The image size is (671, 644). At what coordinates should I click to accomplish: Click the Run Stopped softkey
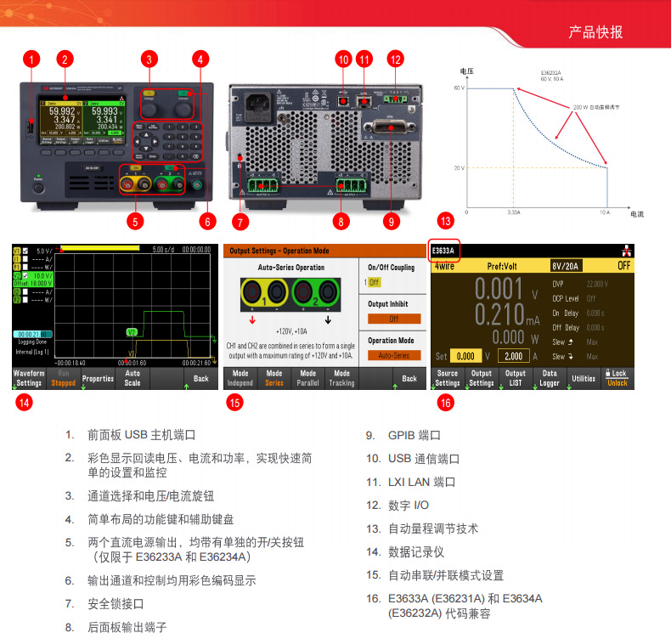pyautogui.click(x=64, y=378)
